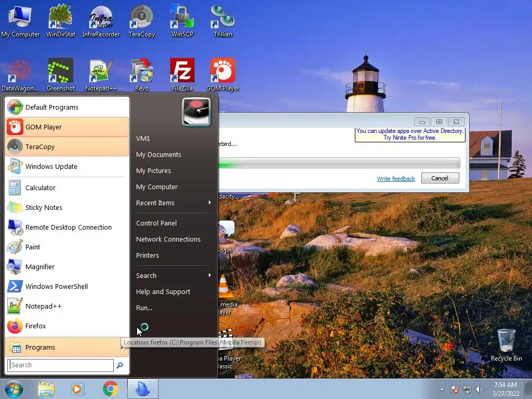
Task: Cancel the Ninite installation
Action: pos(440,178)
